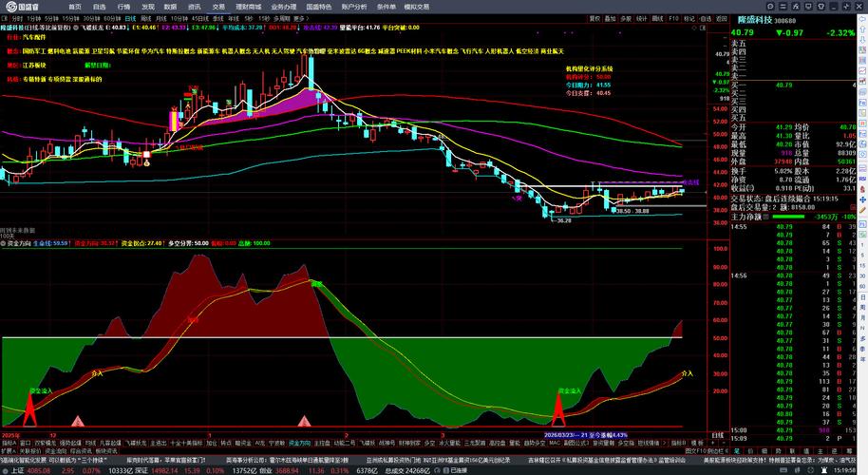Viewport: 868px width, 475px height.
Task: Click the window icon left of 分时 tab
Action: 5,18
